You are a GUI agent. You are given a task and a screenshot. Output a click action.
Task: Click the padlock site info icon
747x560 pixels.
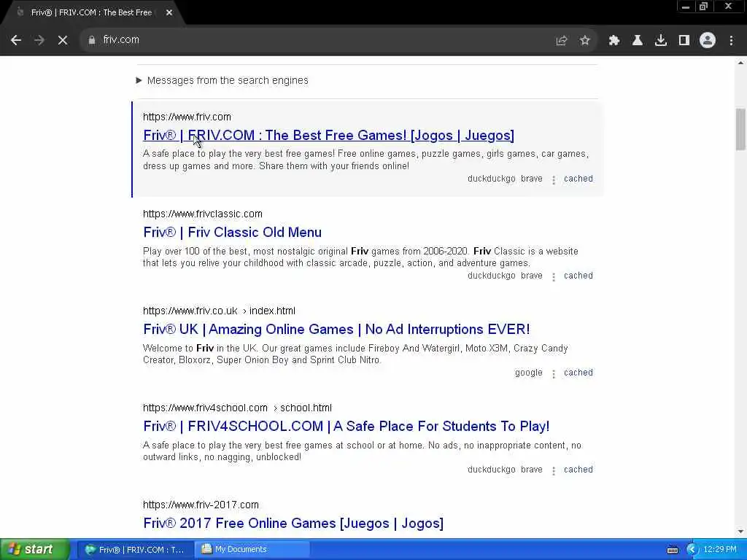pyautogui.click(x=91, y=40)
